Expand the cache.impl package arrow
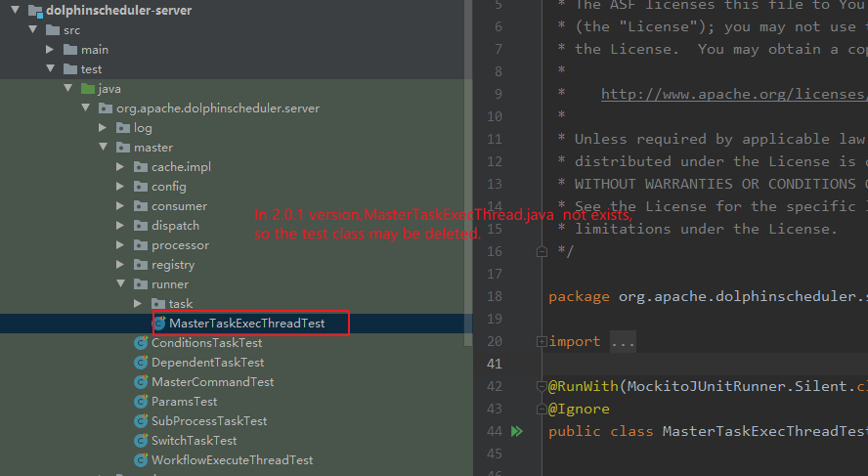 [120, 166]
